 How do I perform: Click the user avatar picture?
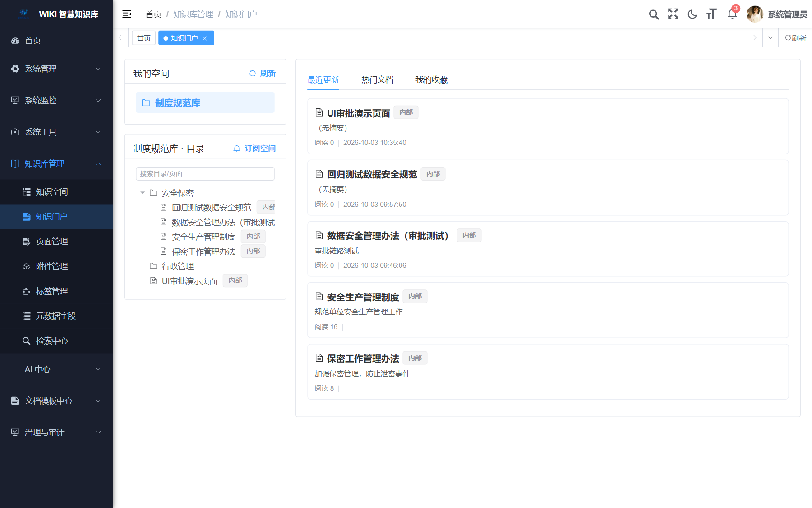point(755,14)
